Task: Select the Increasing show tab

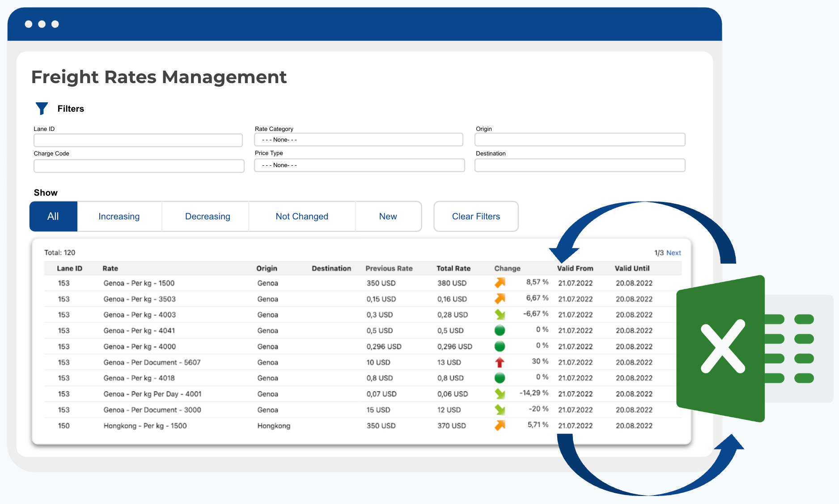Action: [119, 216]
